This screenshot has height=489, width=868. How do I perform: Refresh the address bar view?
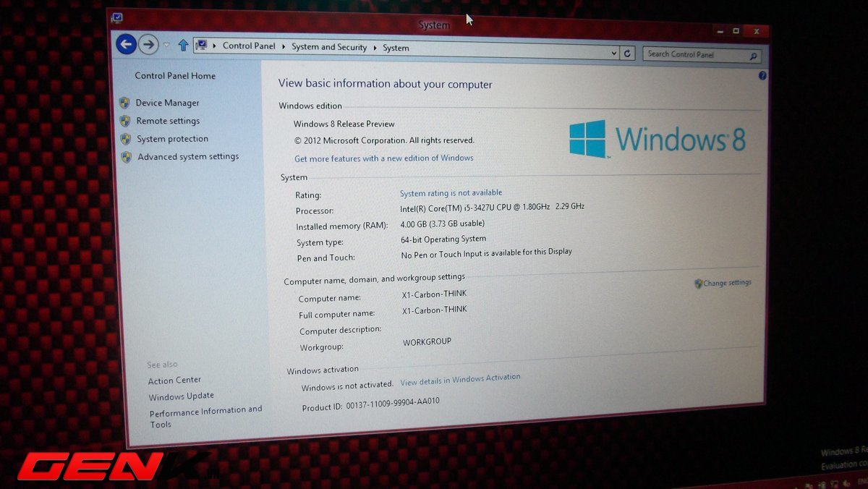pos(628,54)
